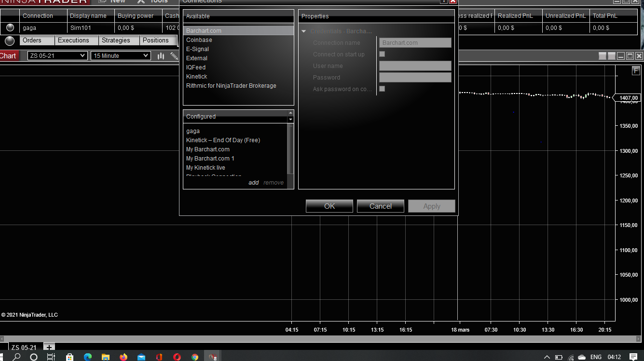Click the User name input field
This screenshot has height=361, width=644.
pos(415,66)
